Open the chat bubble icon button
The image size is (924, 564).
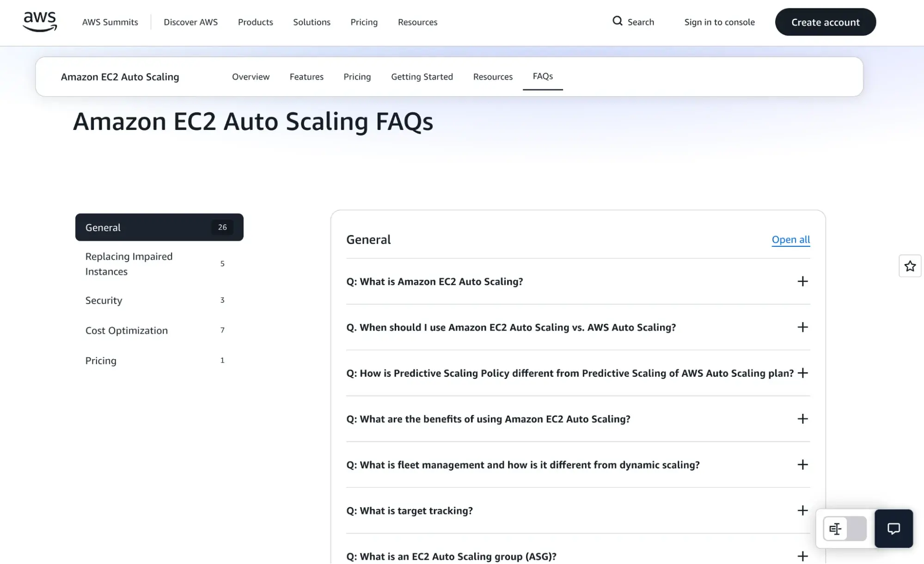pyautogui.click(x=893, y=528)
